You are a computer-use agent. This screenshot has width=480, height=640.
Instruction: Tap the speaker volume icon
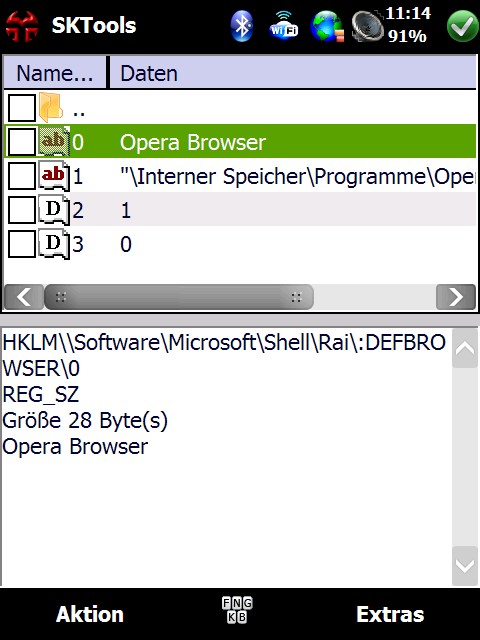[367, 27]
